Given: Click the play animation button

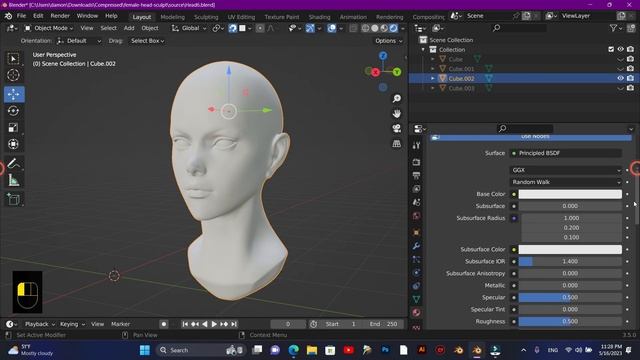Looking at the screenshot, I should click(x=214, y=324).
